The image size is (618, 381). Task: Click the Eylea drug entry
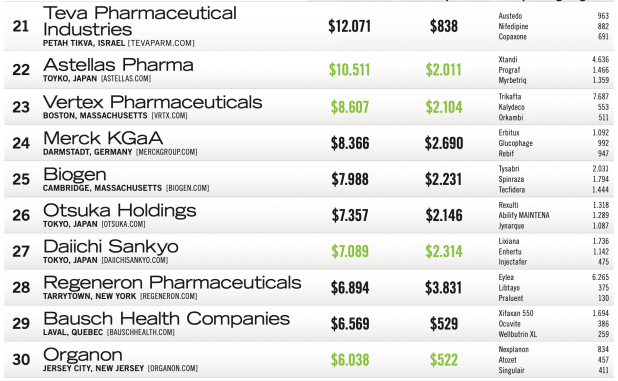coord(506,277)
